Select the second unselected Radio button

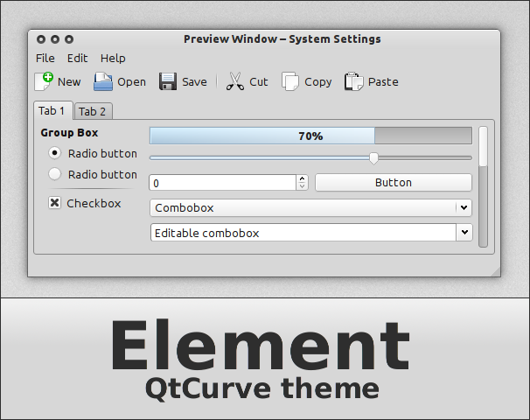coord(55,174)
